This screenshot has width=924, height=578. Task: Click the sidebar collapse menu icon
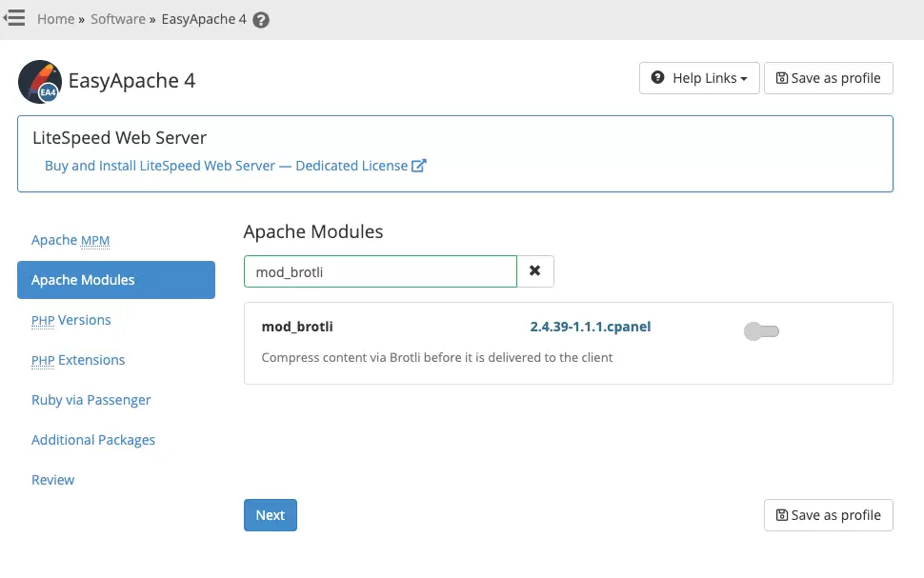pos(14,18)
